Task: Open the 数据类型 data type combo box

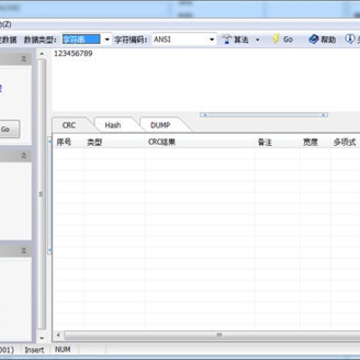Action: pyautogui.click(x=86, y=39)
